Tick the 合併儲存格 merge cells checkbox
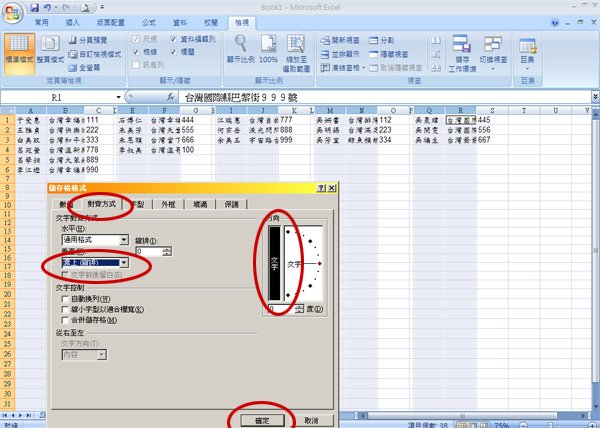Viewport: 600px width, 428px height. (65, 320)
